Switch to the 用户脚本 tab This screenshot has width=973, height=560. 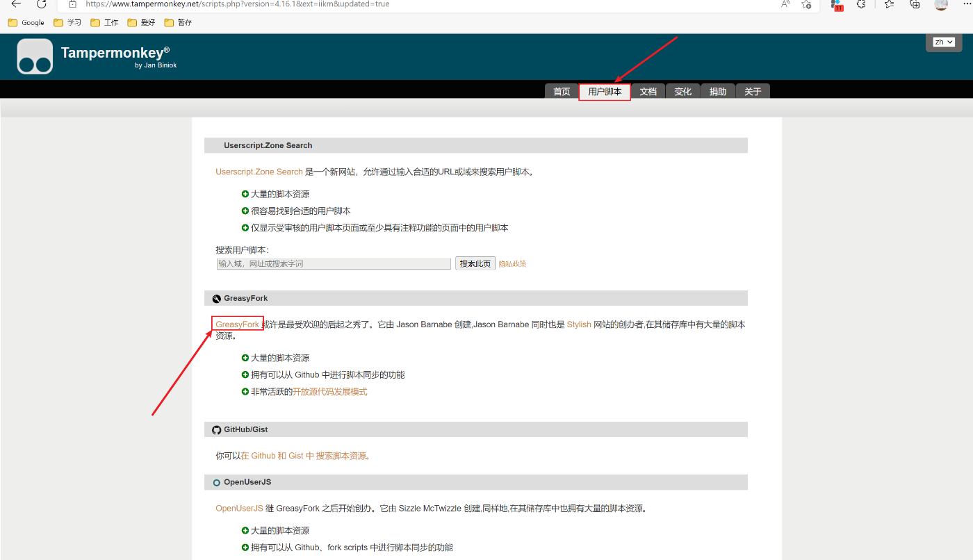tap(605, 92)
